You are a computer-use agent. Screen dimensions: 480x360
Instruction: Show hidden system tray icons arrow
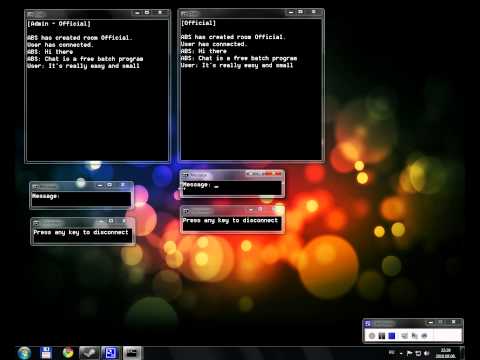pos(401,353)
